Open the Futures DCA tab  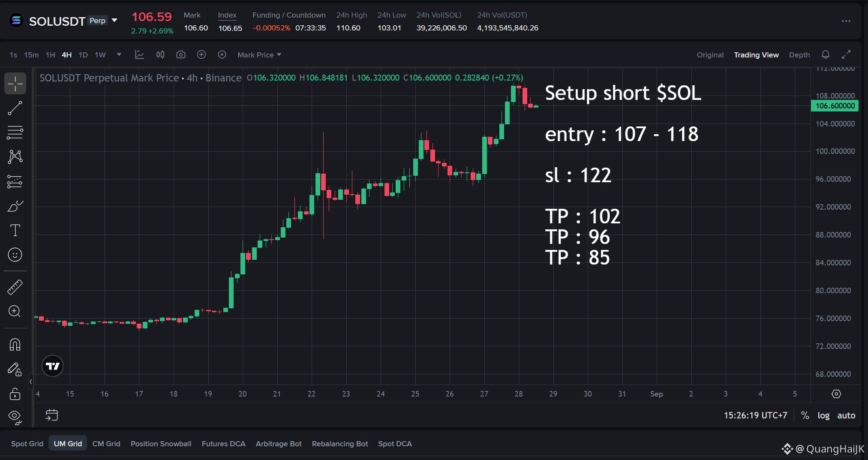click(x=224, y=444)
